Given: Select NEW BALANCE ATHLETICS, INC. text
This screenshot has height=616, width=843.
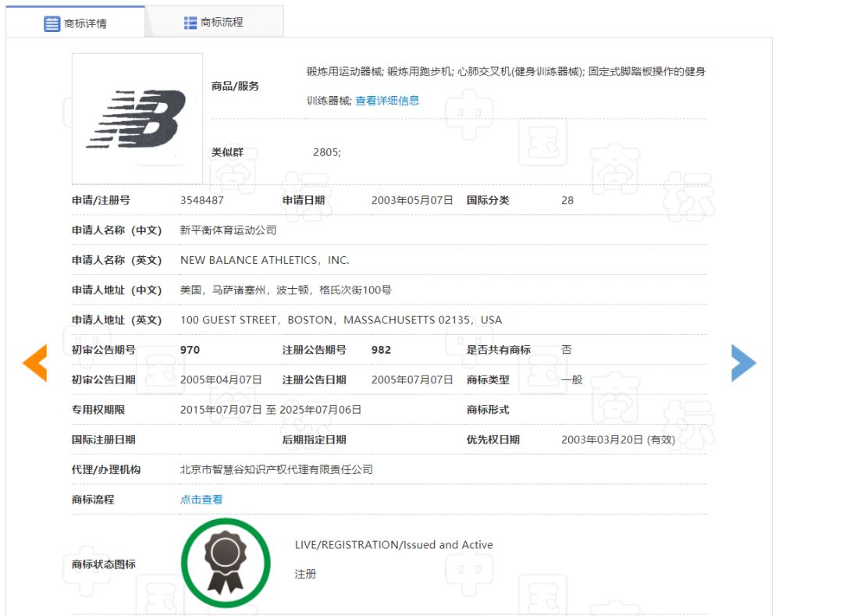Looking at the screenshot, I should point(265,260).
